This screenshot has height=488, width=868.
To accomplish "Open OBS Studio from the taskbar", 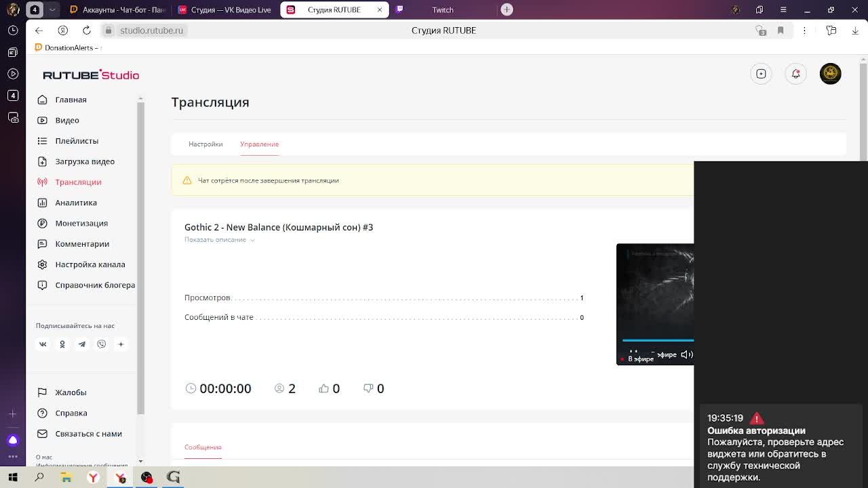I will [x=146, y=477].
